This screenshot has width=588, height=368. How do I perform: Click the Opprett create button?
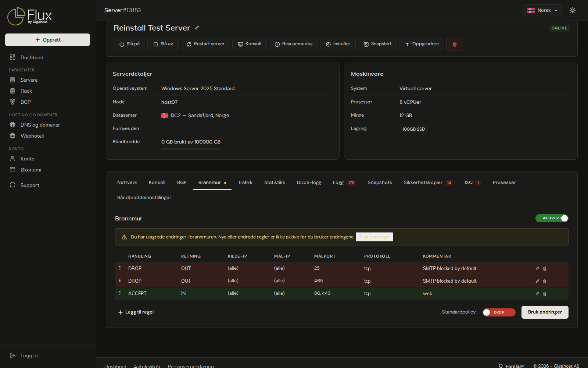pos(48,40)
